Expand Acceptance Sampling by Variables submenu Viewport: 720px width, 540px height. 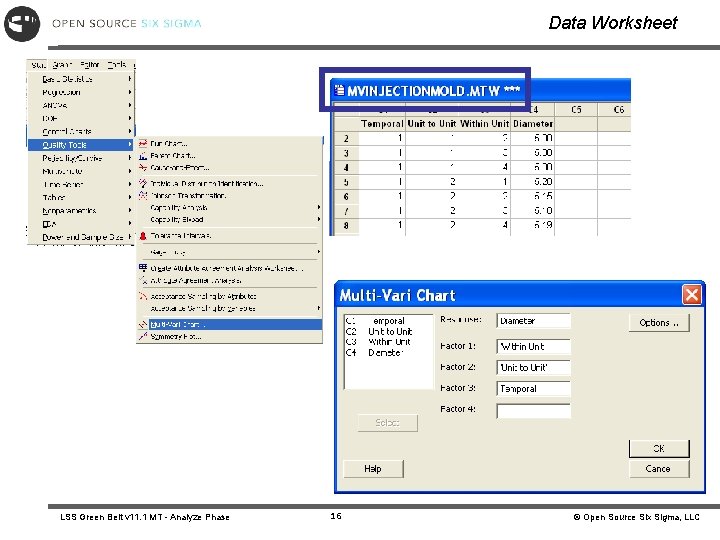[x=230, y=308]
